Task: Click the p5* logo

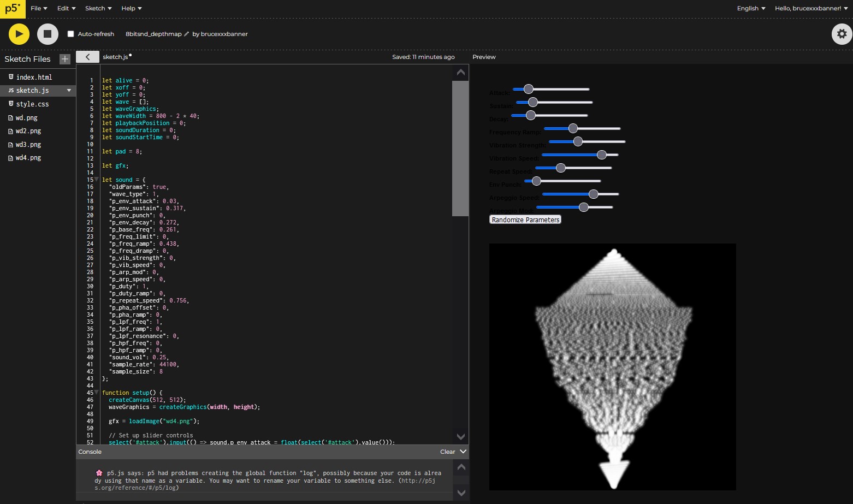Action: (x=12, y=9)
